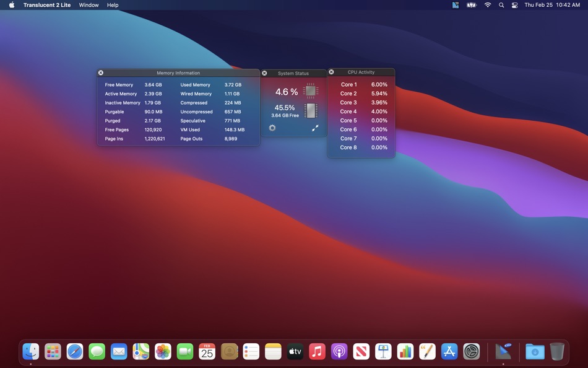Click the 'Purgable' label

[115, 112]
